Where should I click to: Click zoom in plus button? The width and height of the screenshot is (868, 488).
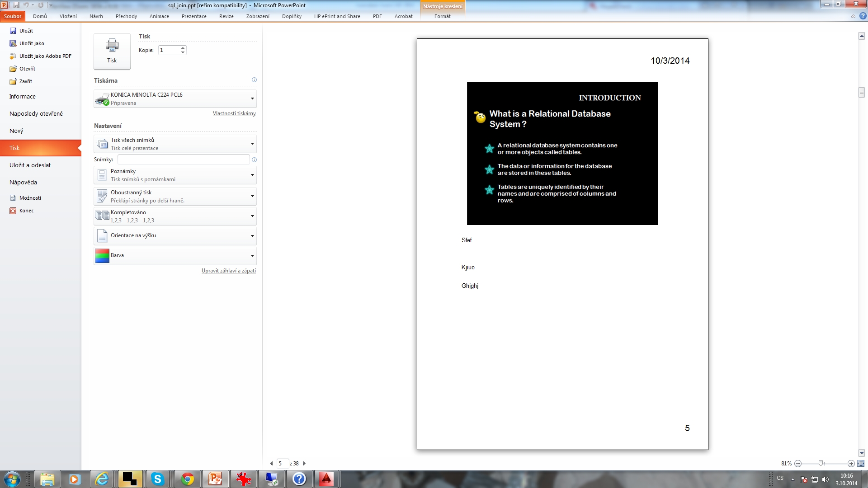tap(851, 464)
